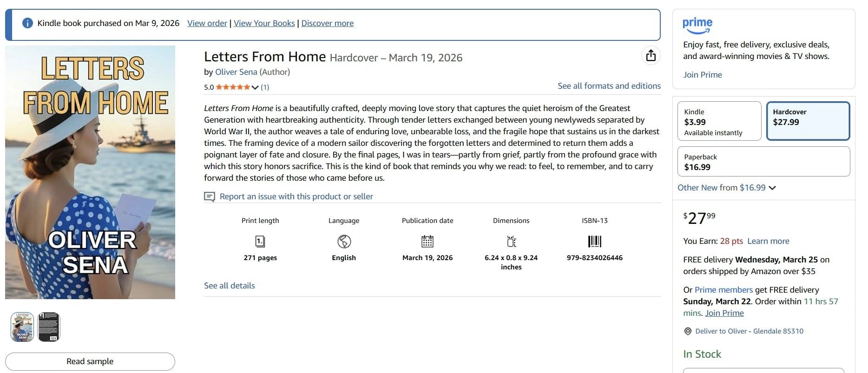Click the share icon beside the title

[651, 56]
